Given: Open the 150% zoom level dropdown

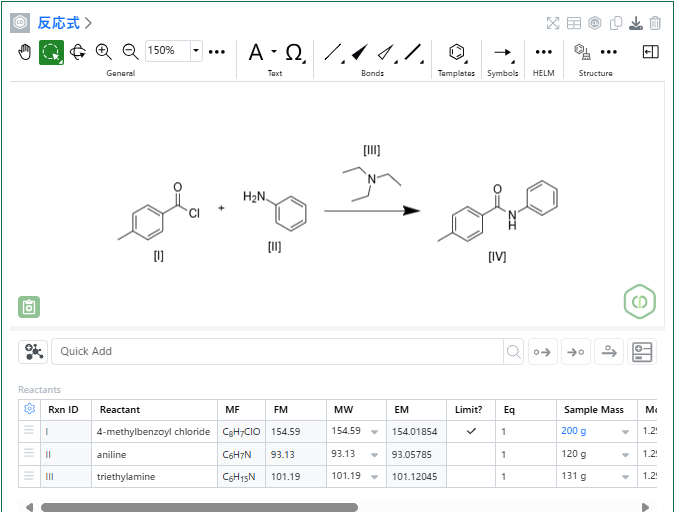Looking at the screenshot, I should [x=195, y=51].
